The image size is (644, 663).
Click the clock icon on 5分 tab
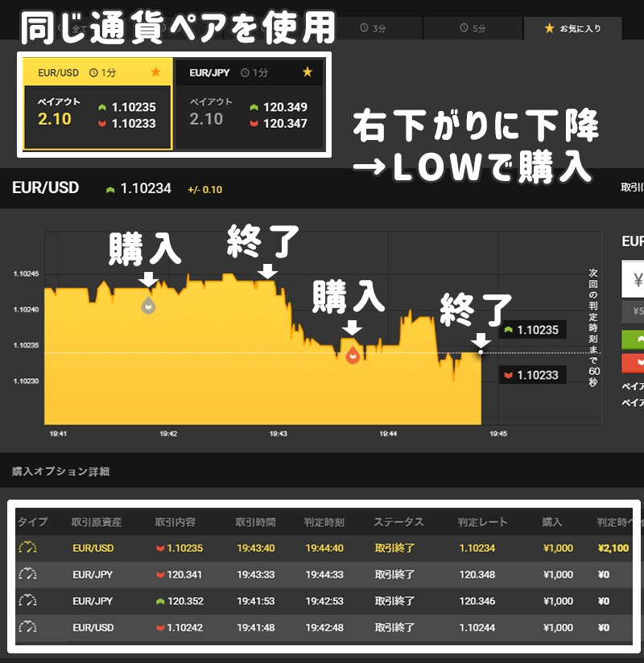(464, 28)
